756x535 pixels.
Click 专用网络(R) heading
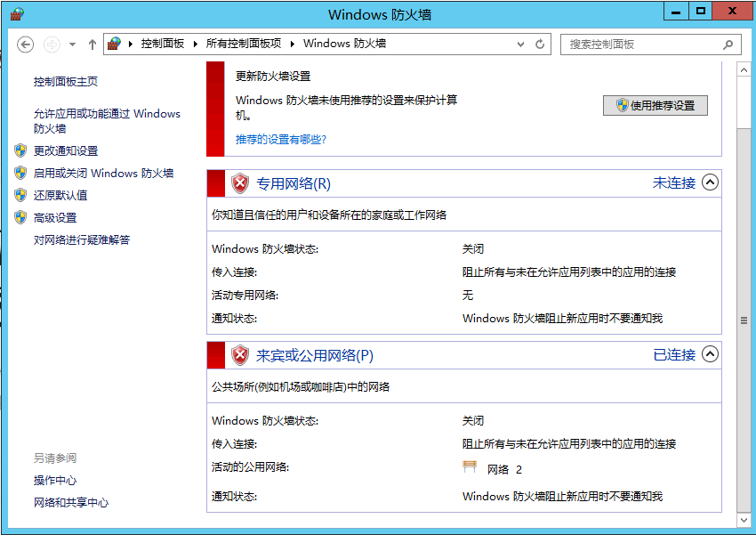click(x=294, y=183)
